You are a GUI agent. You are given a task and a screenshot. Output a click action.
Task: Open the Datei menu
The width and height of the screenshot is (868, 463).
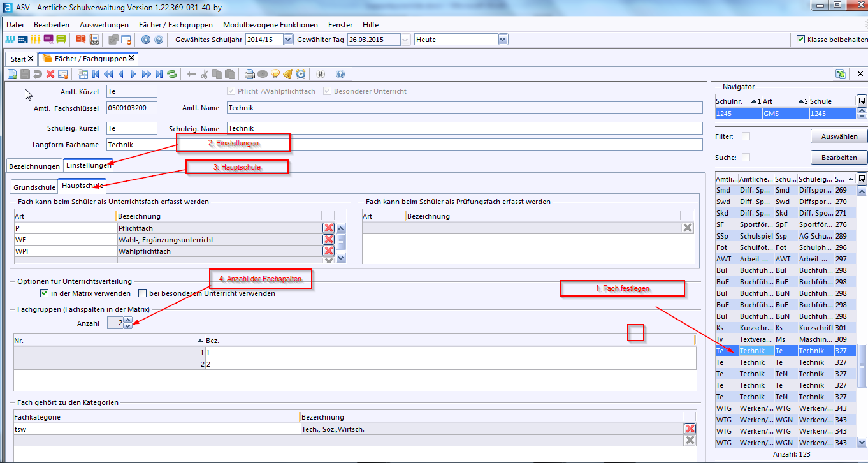point(15,25)
